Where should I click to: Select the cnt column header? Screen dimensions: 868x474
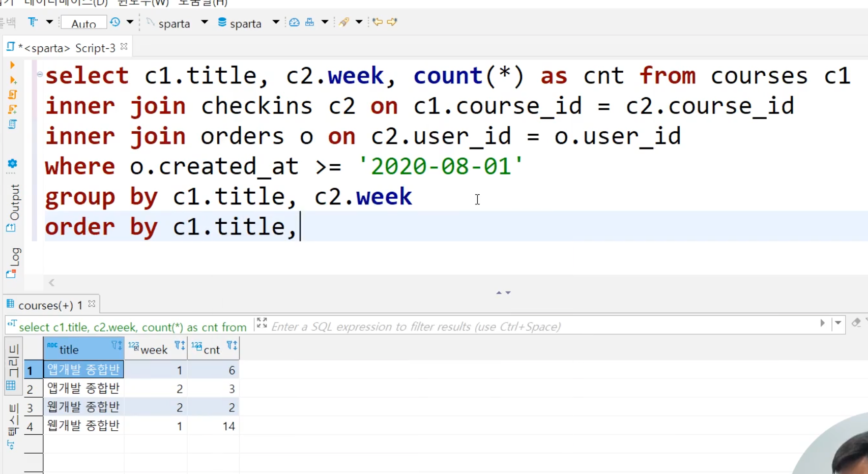point(214,349)
